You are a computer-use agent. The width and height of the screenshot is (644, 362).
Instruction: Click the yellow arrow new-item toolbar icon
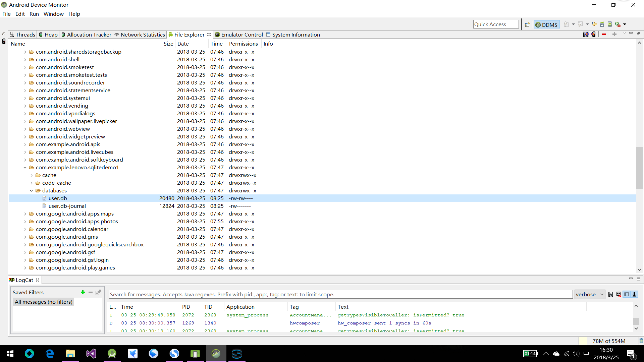pyautogui.click(x=594, y=24)
